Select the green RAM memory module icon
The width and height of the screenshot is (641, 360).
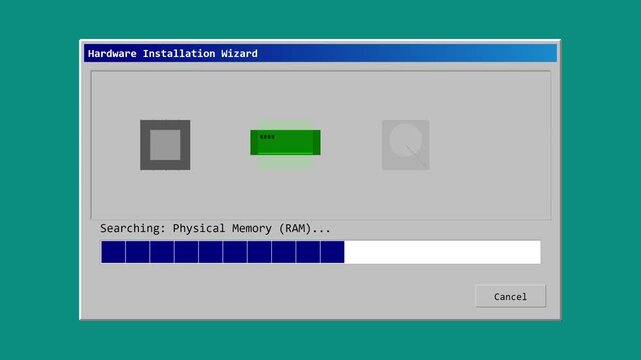point(285,142)
